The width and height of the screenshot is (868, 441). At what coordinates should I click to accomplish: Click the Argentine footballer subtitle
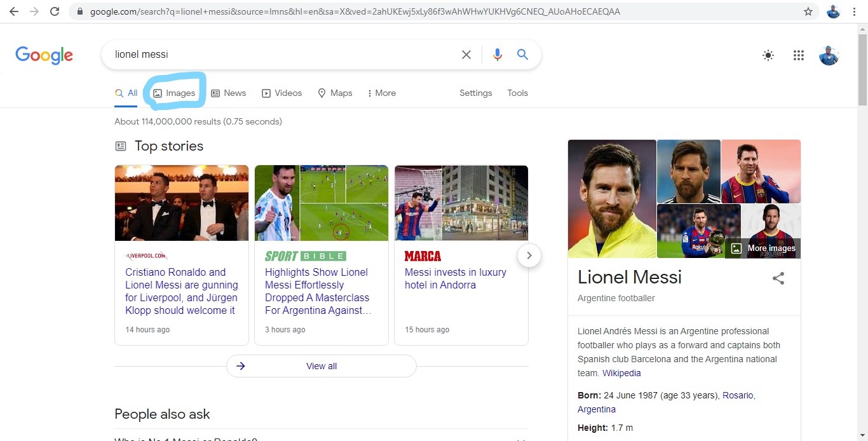coord(616,298)
